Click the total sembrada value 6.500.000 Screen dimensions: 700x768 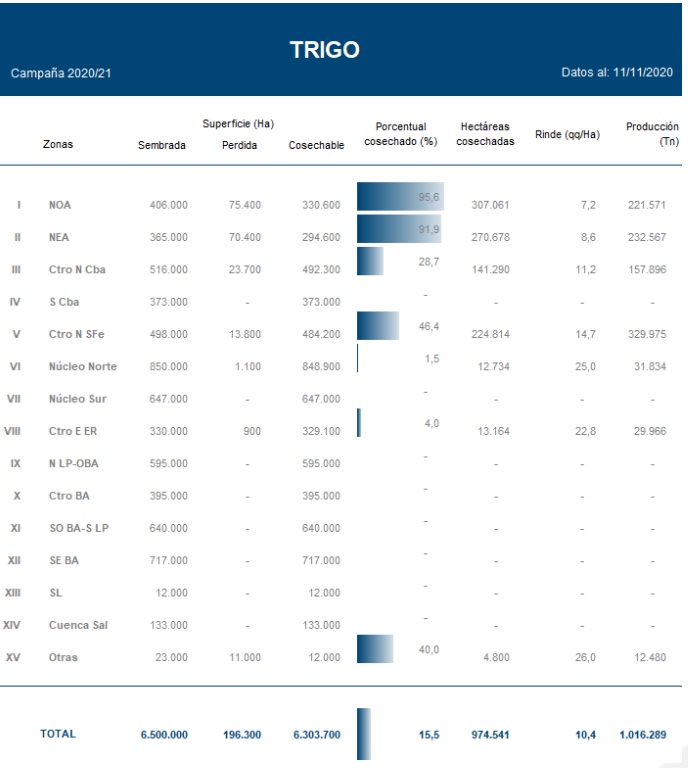pos(164,735)
